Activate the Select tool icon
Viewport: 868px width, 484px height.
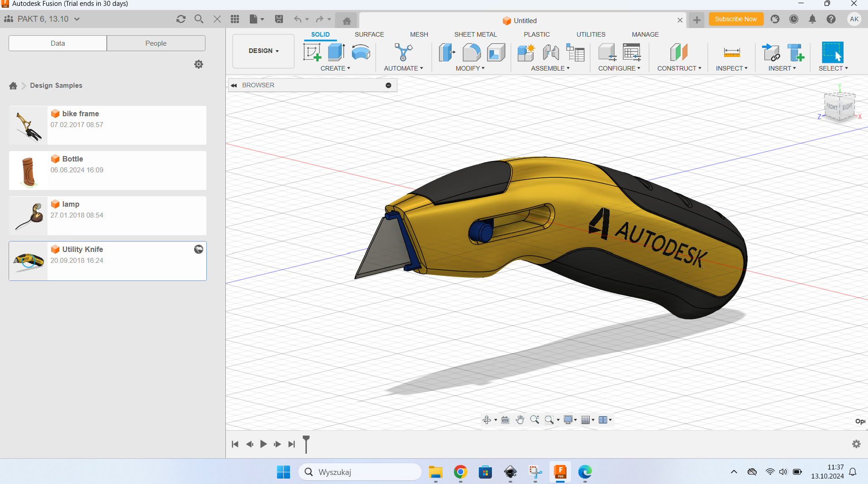833,52
